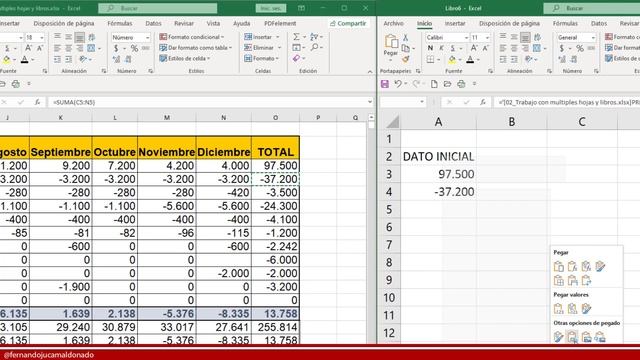Choose the plain Paste option in Pegar menu

coord(558,267)
